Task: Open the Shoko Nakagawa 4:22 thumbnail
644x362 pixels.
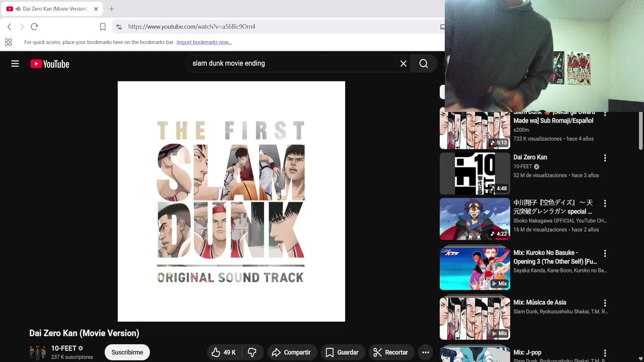Action: tap(475, 219)
